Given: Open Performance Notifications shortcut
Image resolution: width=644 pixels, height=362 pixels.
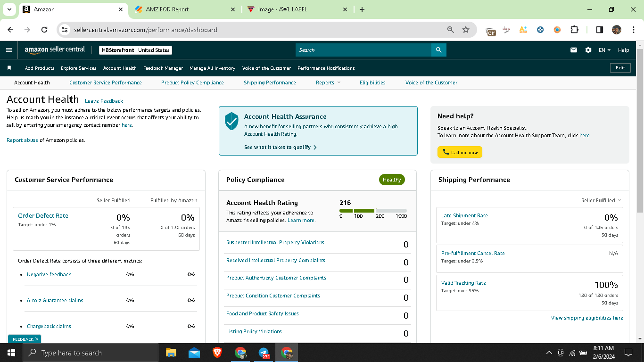Looking at the screenshot, I should click(x=326, y=68).
